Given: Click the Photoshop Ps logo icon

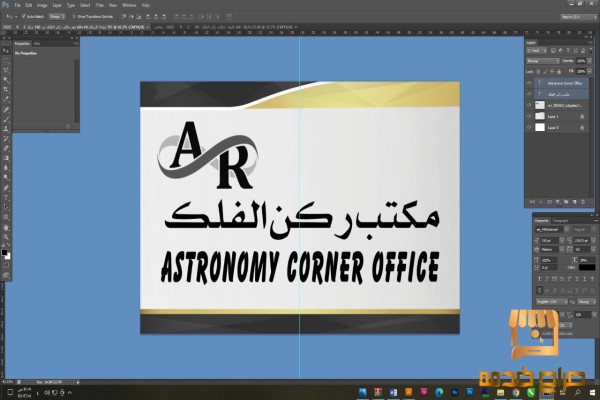Looking at the screenshot, I should click(5, 5).
